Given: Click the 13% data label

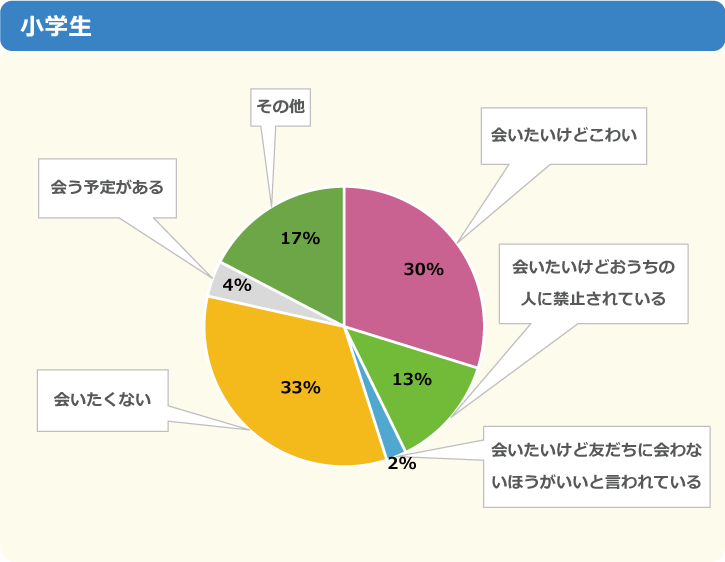Looking at the screenshot, I should click(412, 380).
